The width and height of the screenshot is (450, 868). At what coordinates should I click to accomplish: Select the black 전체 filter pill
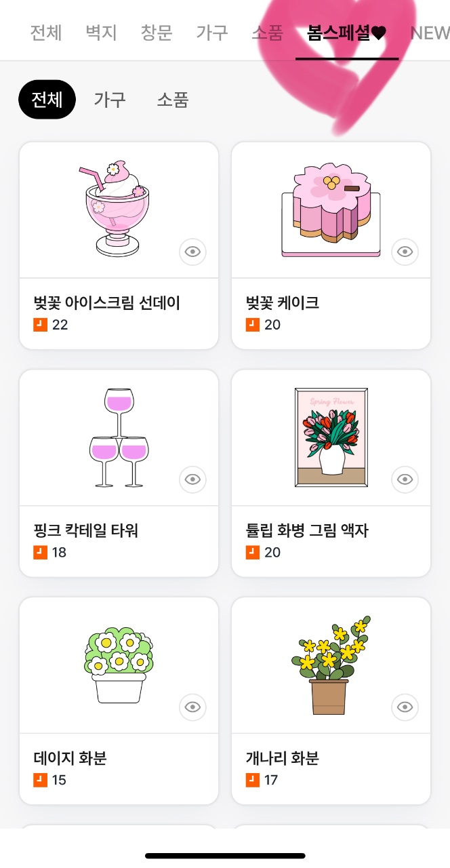[x=47, y=100]
